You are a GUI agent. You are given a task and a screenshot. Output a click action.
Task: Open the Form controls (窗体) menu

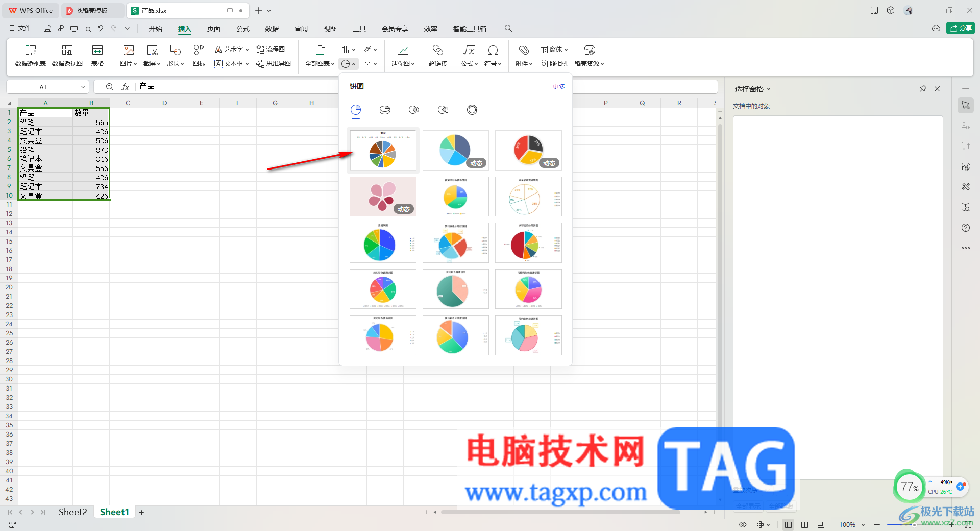pos(554,50)
